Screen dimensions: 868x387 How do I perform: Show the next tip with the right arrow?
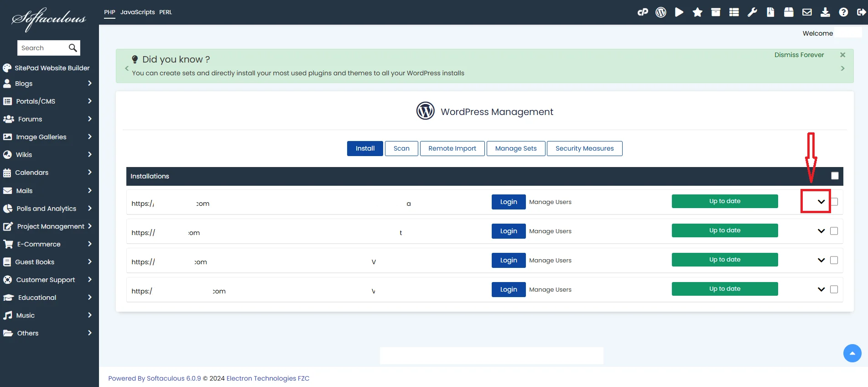(842, 68)
